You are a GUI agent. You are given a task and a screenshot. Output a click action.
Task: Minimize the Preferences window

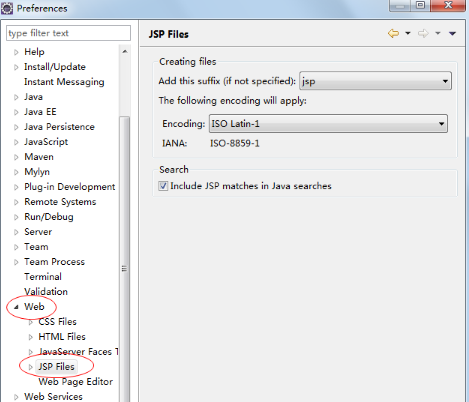401,5
